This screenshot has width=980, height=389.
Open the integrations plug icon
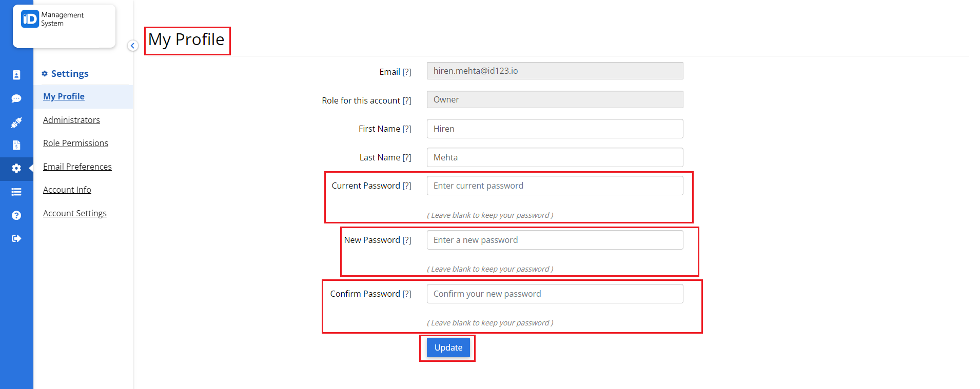tap(16, 122)
